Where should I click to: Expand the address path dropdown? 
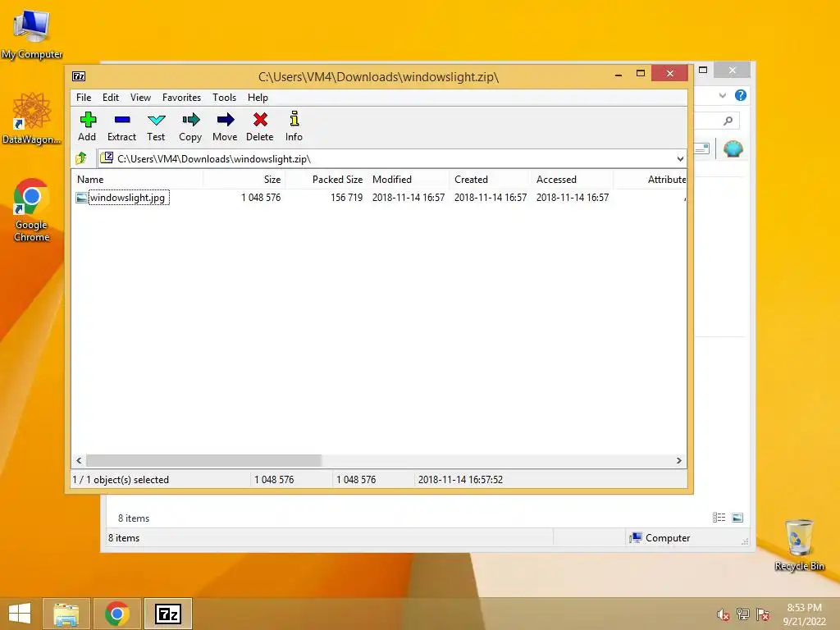coord(680,158)
